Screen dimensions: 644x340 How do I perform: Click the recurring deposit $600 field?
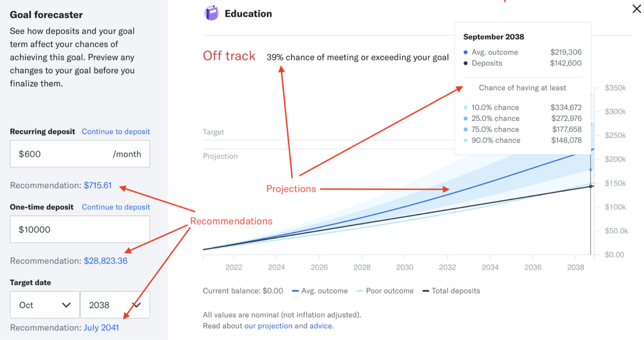[x=80, y=154]
